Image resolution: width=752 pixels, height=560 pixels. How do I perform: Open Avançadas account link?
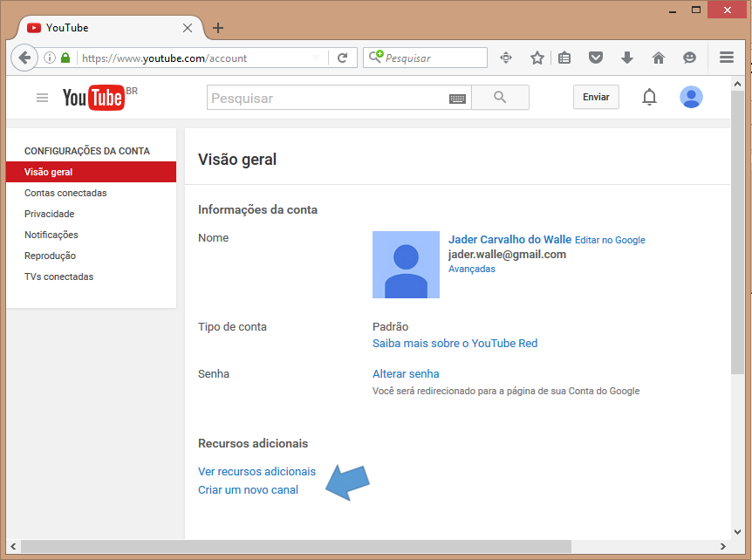[x=472, y=269]
